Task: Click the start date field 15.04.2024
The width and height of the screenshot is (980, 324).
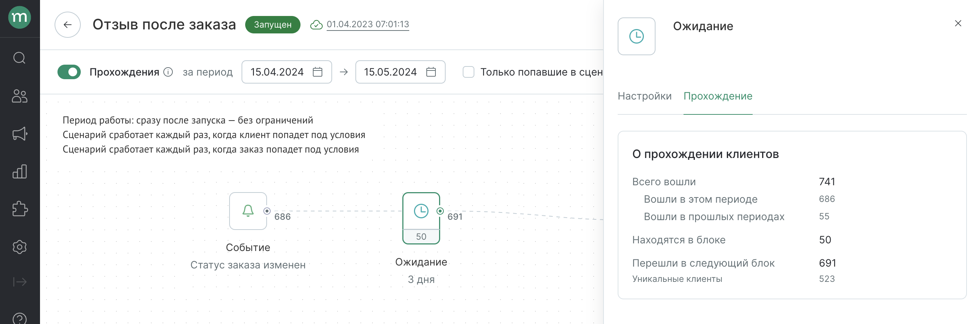Action: [286, 72]
